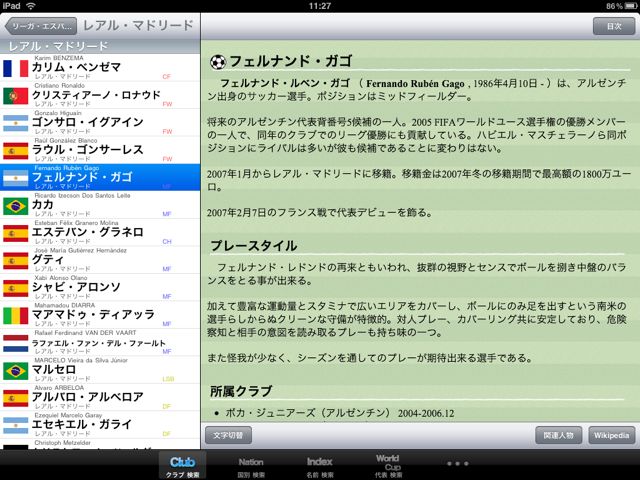Image resolution: width=640 pixels, height=480 pixels.
Task: Select player ラウル・ゴンサーレス
Action: point(88,149)
